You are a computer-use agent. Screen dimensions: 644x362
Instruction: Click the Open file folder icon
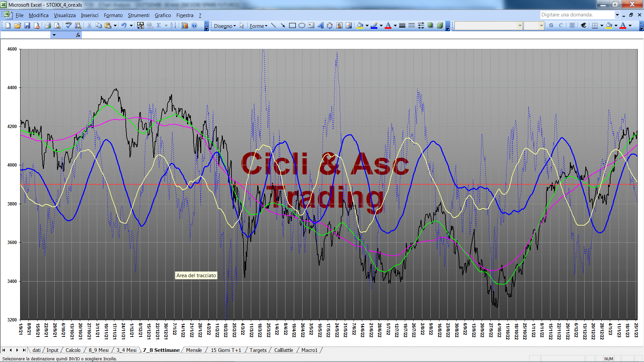(18, 25)
